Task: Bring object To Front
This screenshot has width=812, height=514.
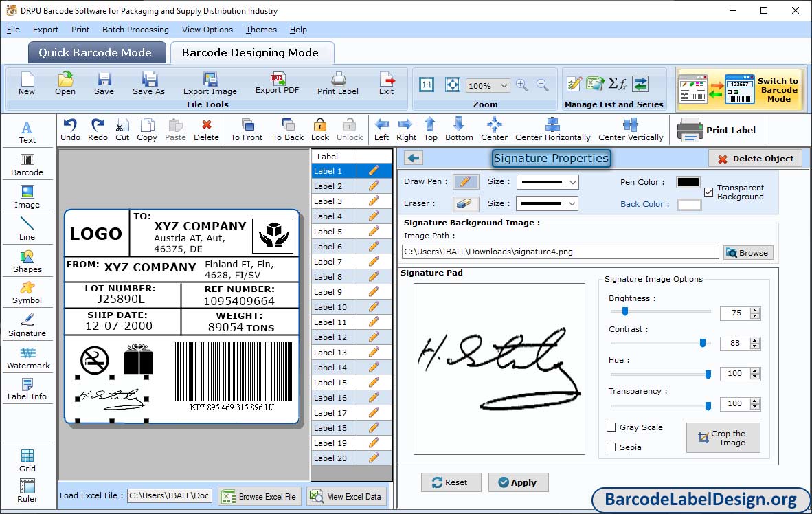Action: click(x=247, y=130)
